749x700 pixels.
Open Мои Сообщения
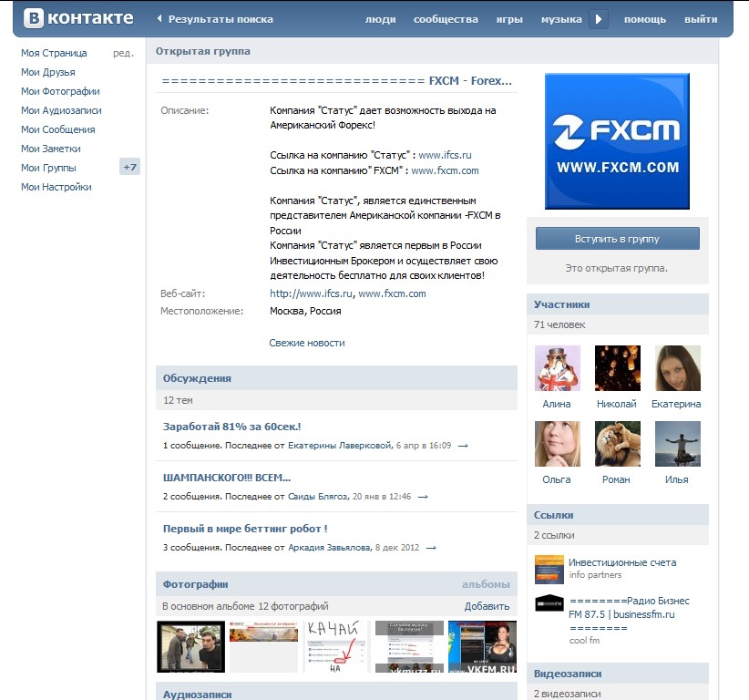pos(57,129)
